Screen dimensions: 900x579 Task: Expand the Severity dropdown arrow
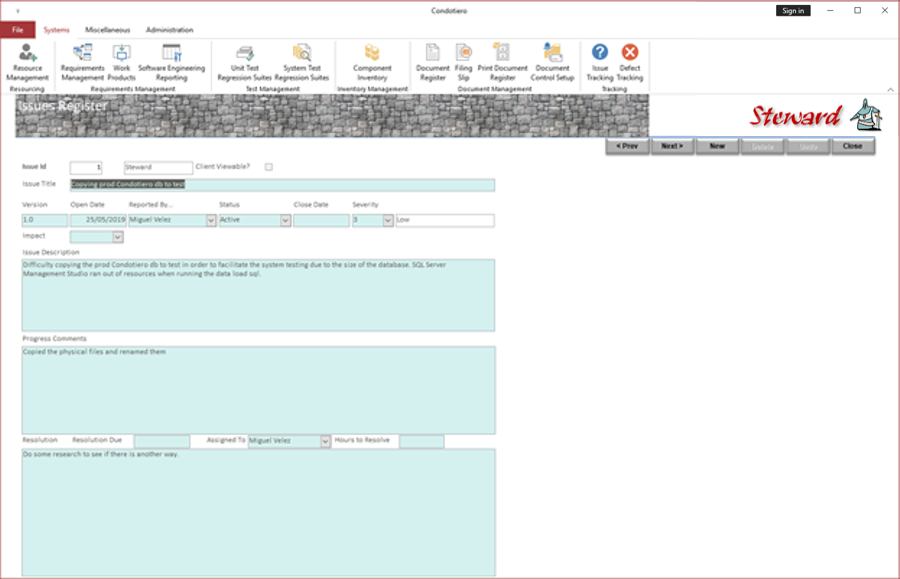388,220
